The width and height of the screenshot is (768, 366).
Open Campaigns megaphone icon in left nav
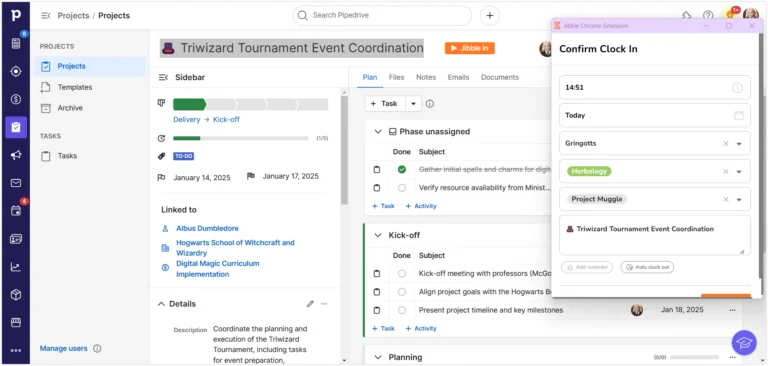16,155
